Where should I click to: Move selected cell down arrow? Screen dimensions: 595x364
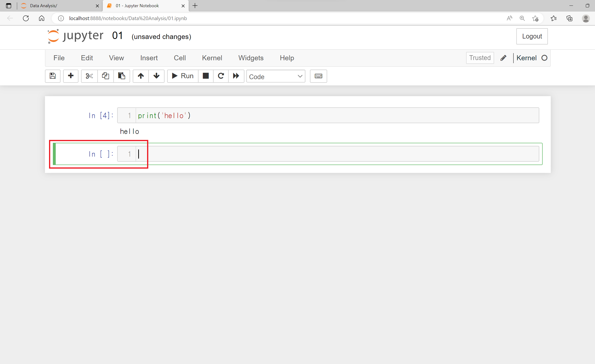click(x=156, y=76)
